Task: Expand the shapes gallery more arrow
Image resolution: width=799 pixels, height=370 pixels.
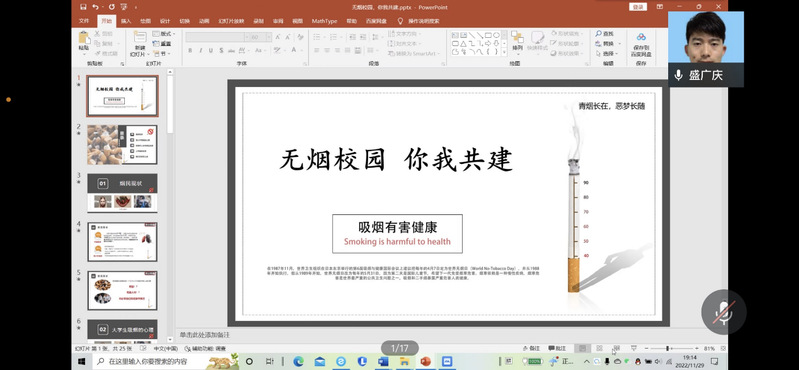Action: click(x=504, y=52)
